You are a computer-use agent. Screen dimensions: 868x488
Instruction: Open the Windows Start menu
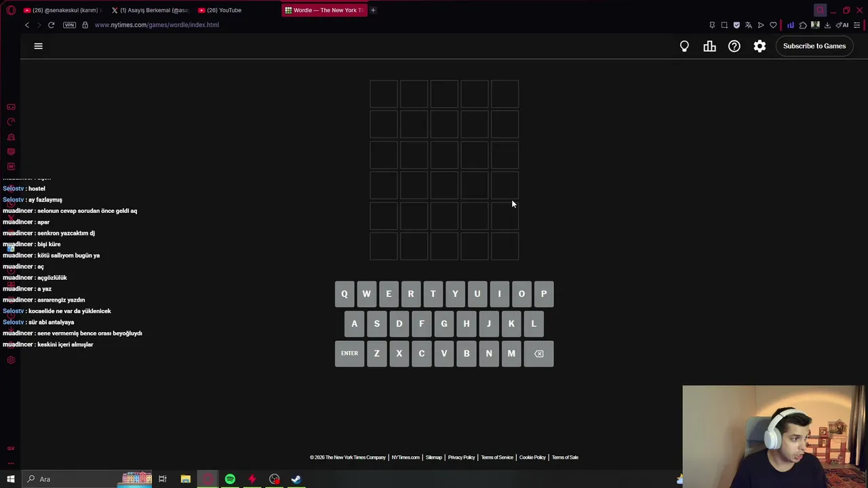tap(11, 479)
